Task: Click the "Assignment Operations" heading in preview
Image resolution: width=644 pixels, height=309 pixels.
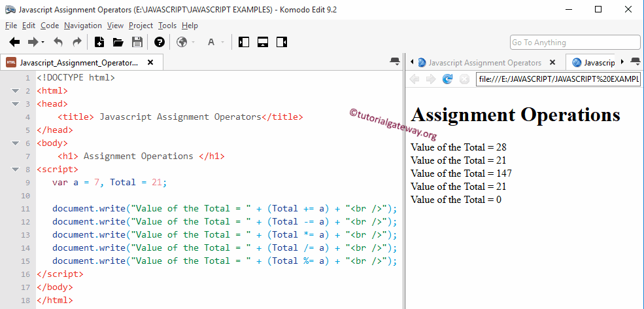Action: click(x=515, y=115)
